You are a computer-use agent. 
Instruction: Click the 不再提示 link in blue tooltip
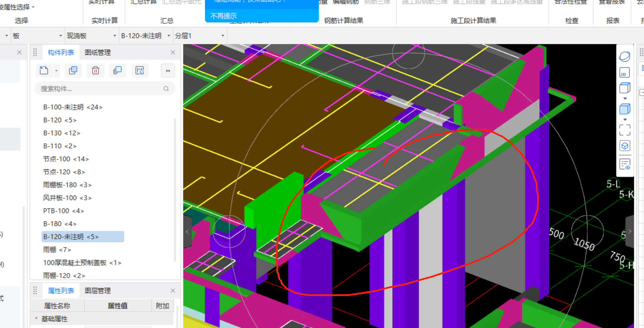coord(223,16)
